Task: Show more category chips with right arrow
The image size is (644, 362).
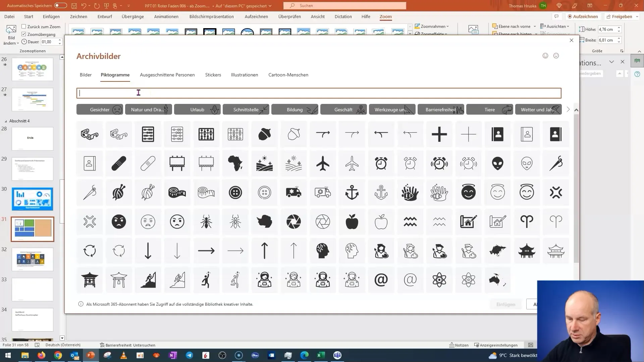Action: pos(568,110)
